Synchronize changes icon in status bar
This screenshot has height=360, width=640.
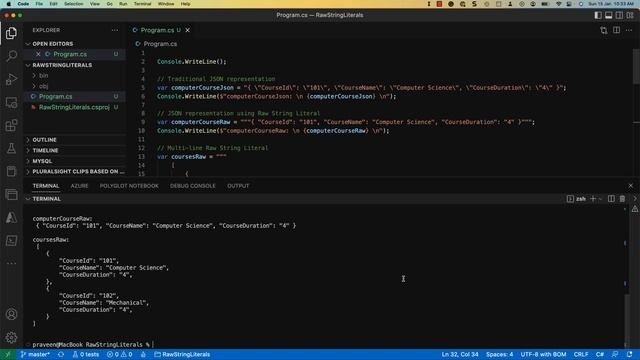coord(61,354)
